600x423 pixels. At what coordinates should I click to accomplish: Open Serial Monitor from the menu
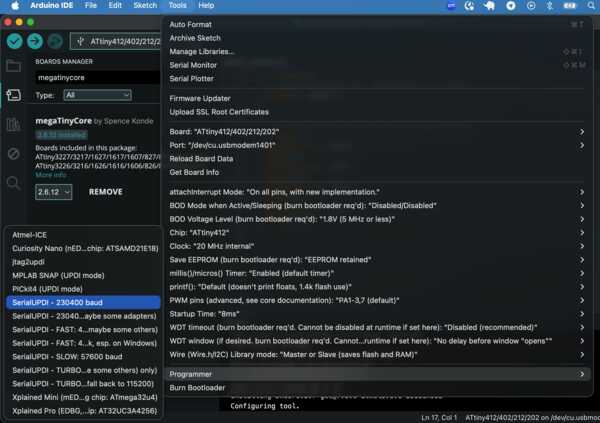pyautogui.click(x=377, y=65)
